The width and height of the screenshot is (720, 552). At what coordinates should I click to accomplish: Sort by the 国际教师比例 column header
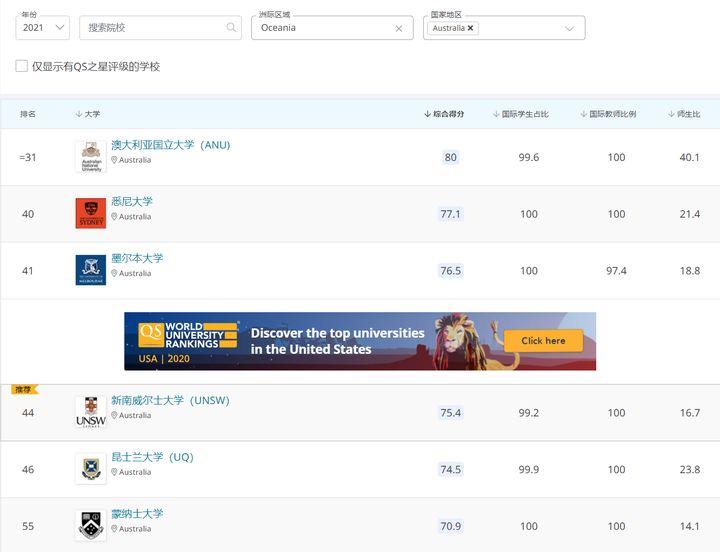608,114
